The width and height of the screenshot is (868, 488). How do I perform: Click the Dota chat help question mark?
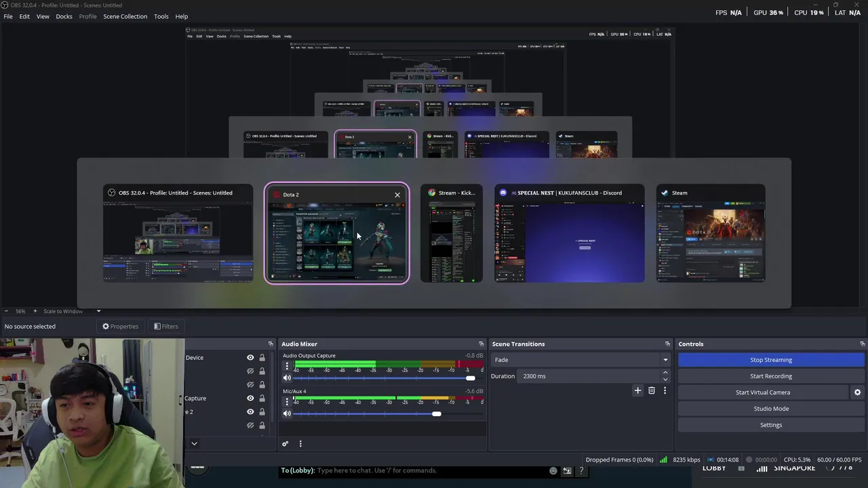pos(581,470)
